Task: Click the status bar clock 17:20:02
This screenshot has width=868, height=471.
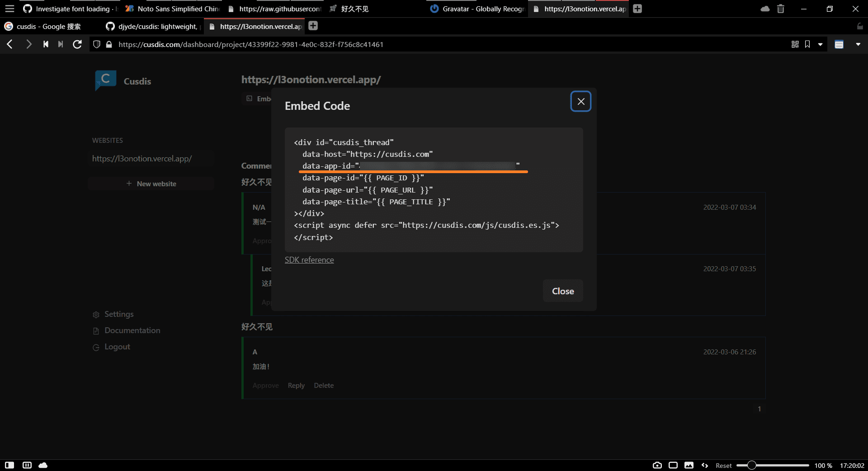Action: click(x=852, y=466)
